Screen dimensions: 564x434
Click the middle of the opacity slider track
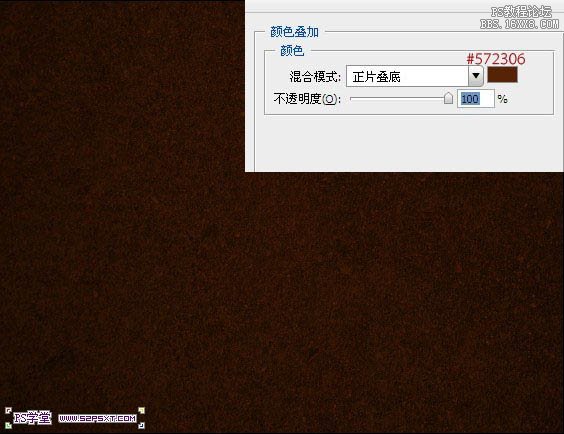[399, 98]
